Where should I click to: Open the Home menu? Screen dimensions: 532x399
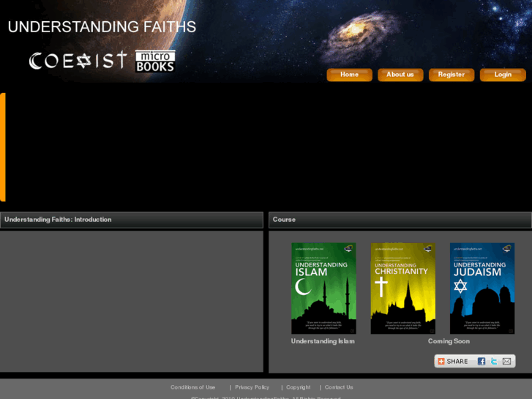350,75
